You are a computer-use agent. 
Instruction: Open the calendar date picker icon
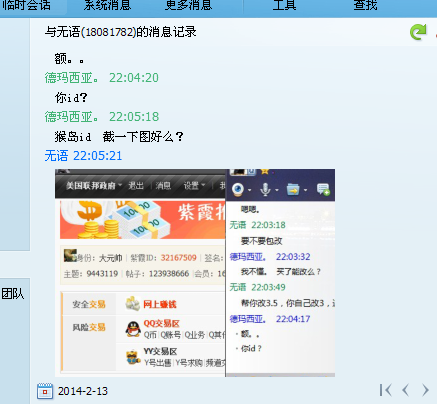tap(45, 391)
